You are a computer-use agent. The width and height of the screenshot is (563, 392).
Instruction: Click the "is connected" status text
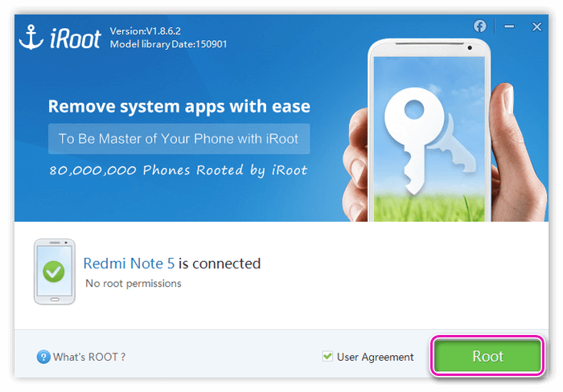pyautogui.click(x=220, y=263)
